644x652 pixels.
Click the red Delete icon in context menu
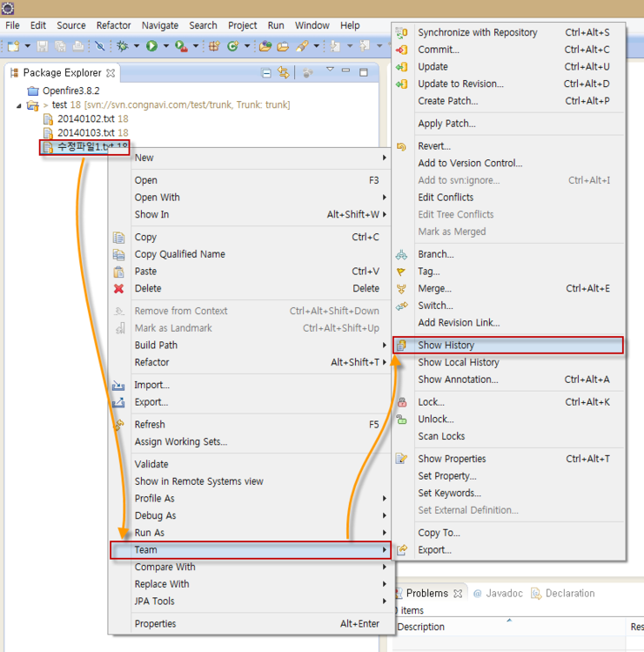(x=119, y=289)
